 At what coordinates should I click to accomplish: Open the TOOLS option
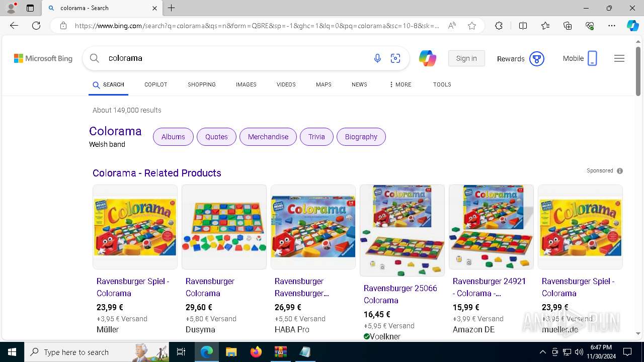pyautogui.click(x=442, y=84)
